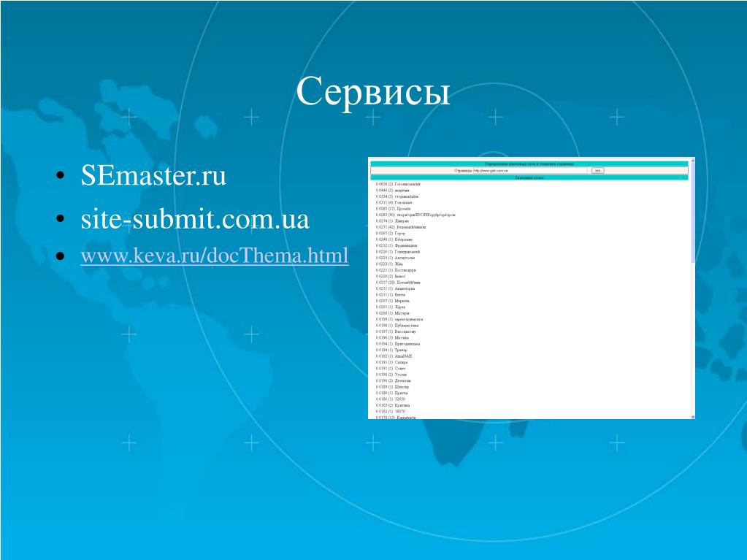Click the SEmaster.ru bullet text
Image resolution: width=747 pixels, height=560 pixels.
tap(153, 174)
